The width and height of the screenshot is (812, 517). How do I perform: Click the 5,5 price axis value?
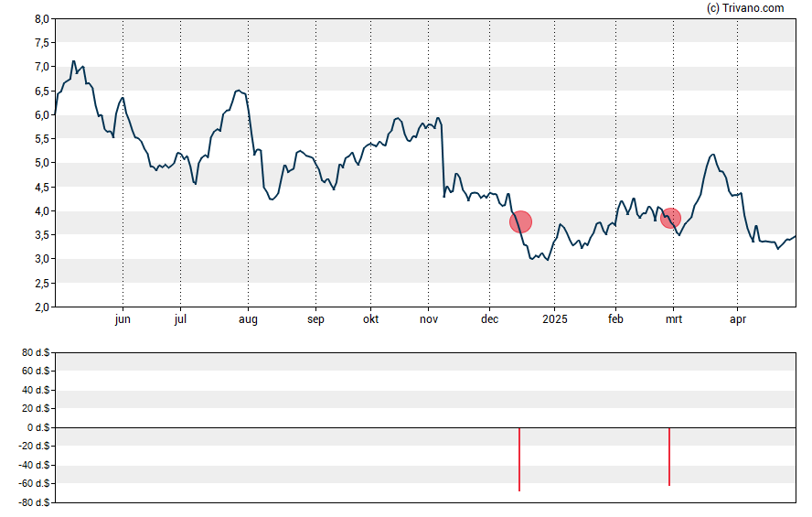[42, 139]
